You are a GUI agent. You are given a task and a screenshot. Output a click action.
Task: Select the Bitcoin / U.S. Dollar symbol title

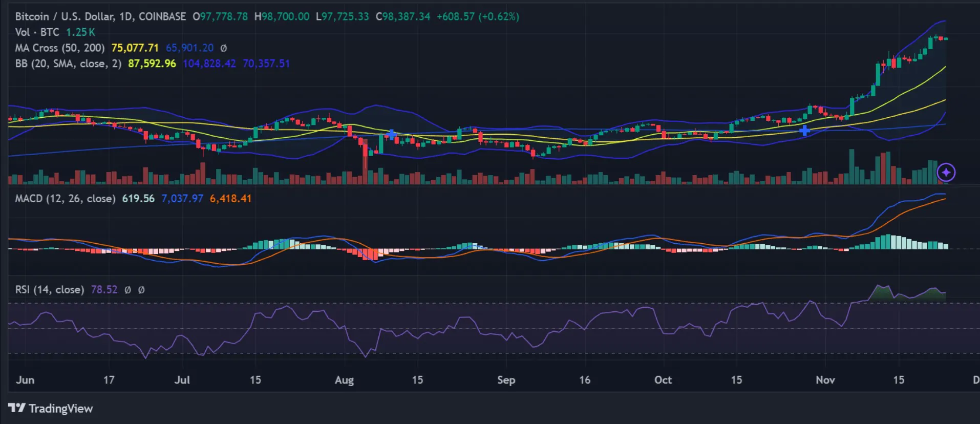coord(100,16)
